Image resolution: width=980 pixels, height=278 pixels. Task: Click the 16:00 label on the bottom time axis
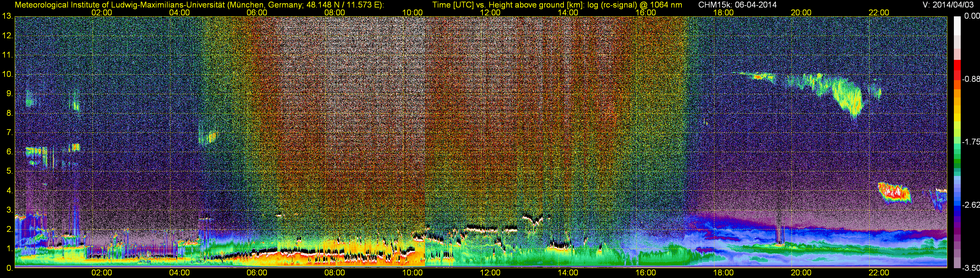(x=645, y=273)
